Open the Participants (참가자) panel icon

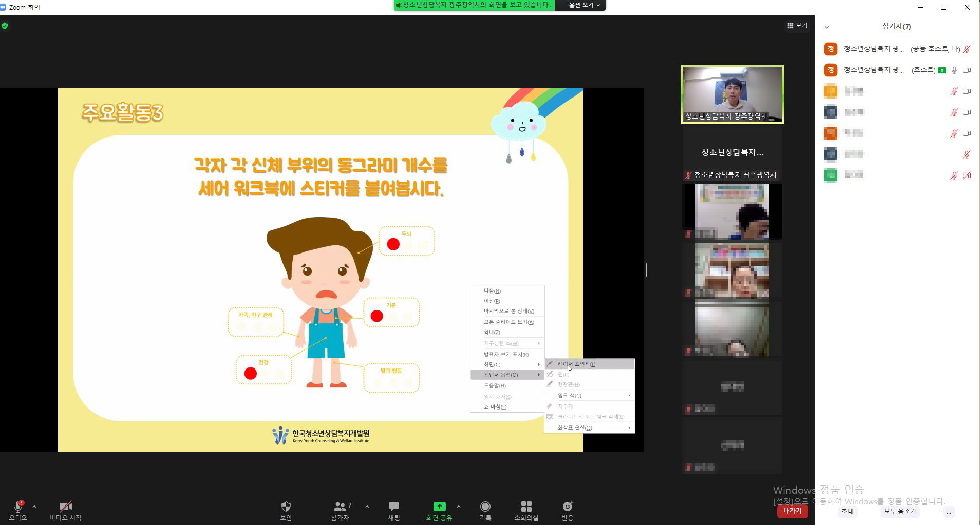point(340,507)
